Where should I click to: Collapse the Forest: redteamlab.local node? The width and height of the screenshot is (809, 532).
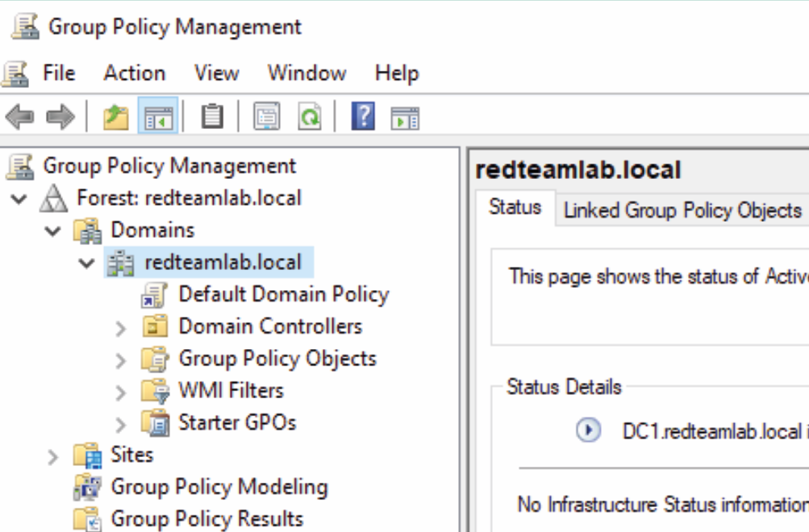click(x=19, y=199)
